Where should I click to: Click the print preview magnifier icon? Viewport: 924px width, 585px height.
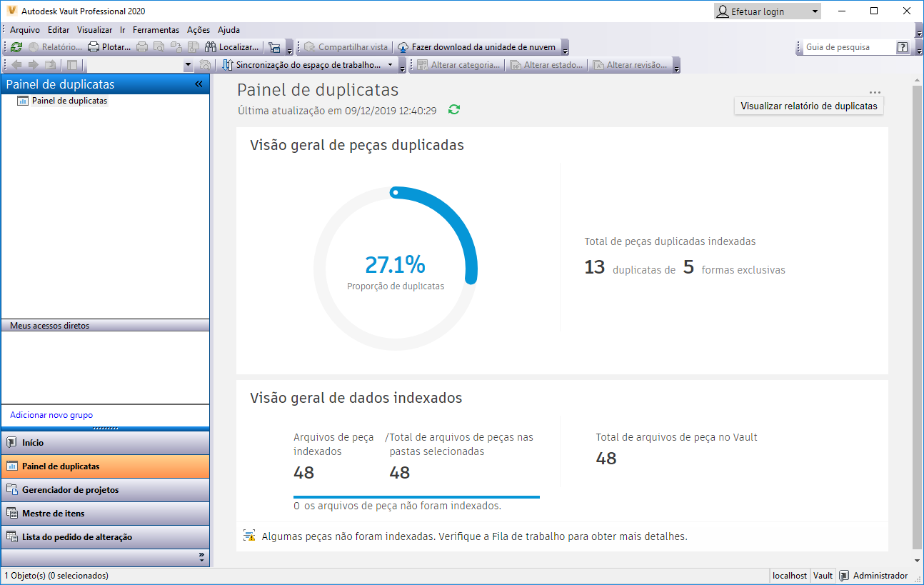coord(159,47)
